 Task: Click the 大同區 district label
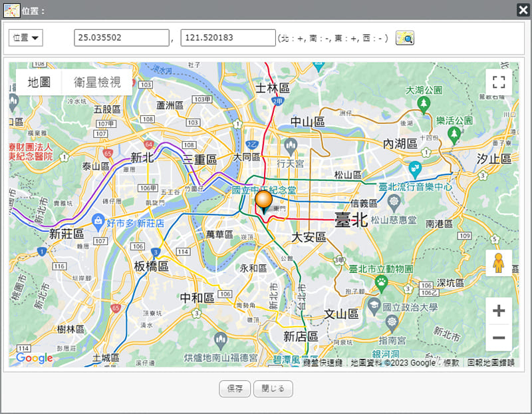[247, 157]
